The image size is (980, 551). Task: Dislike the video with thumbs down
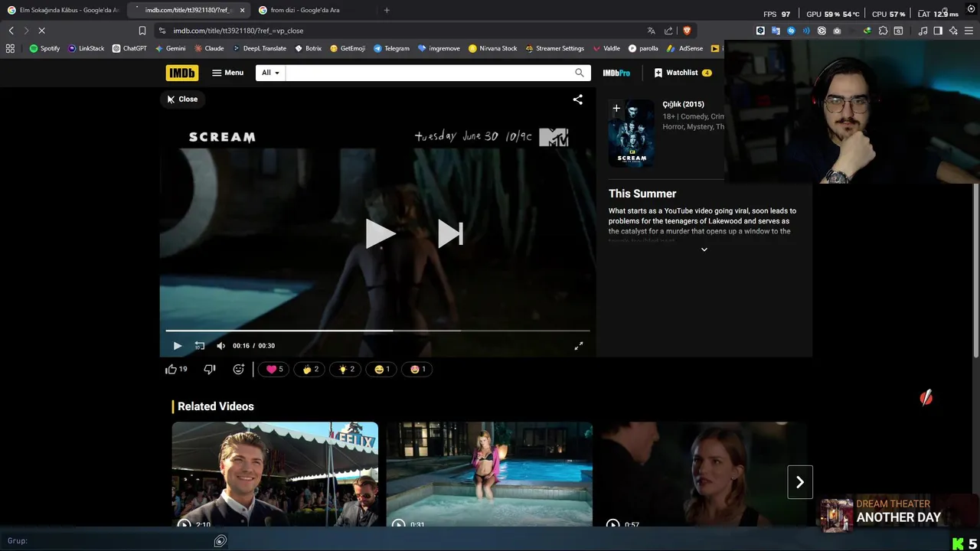tap(210, 369)
